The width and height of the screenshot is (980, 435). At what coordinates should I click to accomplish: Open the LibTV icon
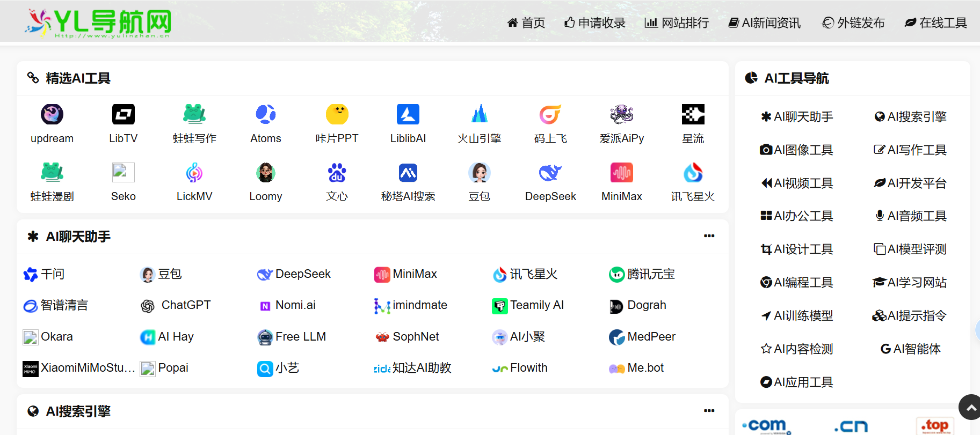(124, 114)
